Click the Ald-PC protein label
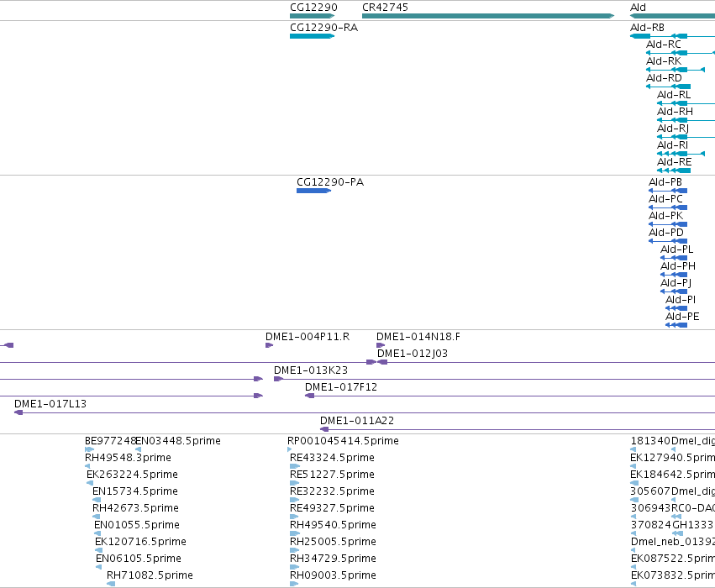The image size is (715, 588). pyautogui.click(x=665, y=199)
